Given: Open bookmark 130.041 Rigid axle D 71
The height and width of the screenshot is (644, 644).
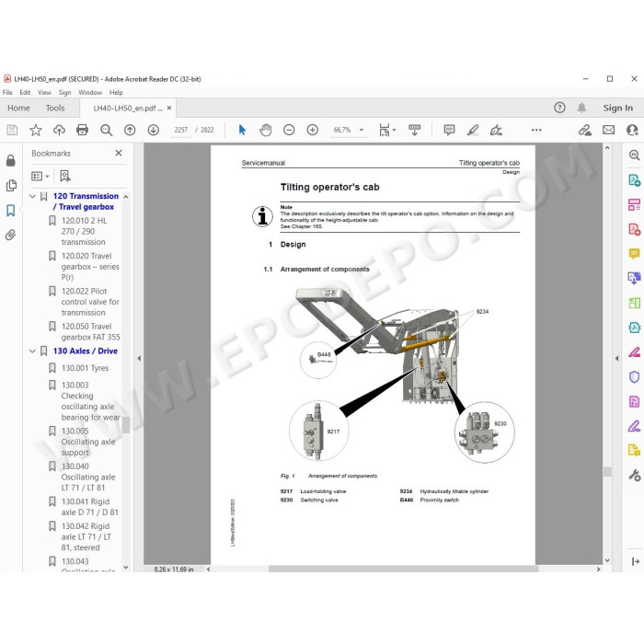Looking at the screenshot, I should [x=89, y=507].
